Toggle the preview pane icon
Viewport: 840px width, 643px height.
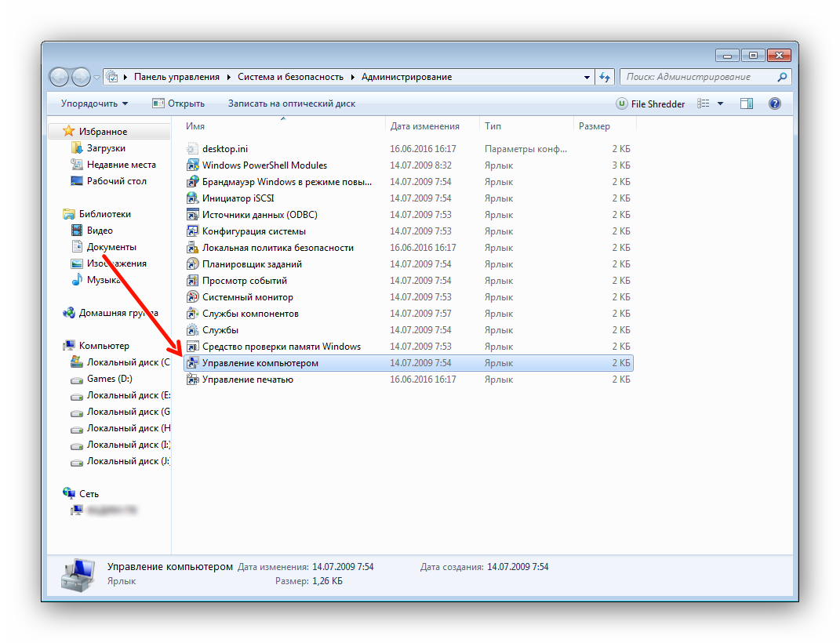746,104
